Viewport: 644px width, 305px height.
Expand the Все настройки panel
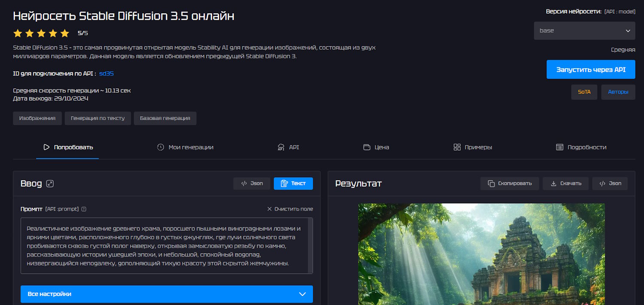(x=167, y=294)
